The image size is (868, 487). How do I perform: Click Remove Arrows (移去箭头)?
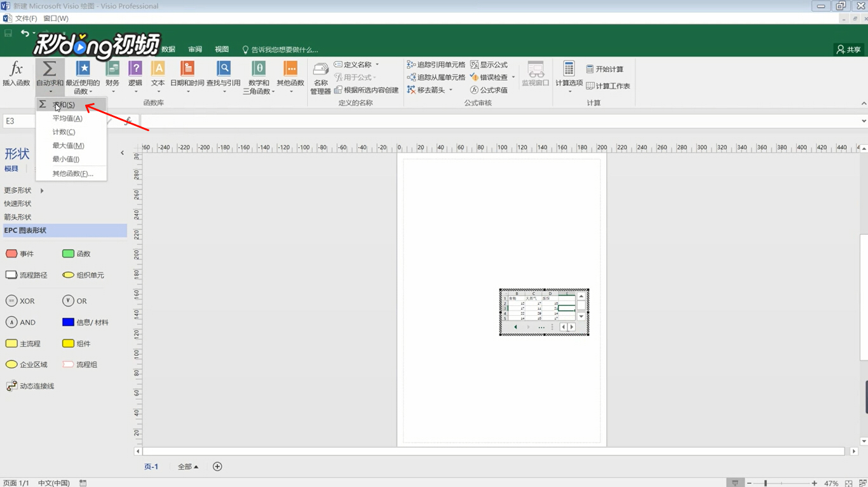click(x=426, y=90)
